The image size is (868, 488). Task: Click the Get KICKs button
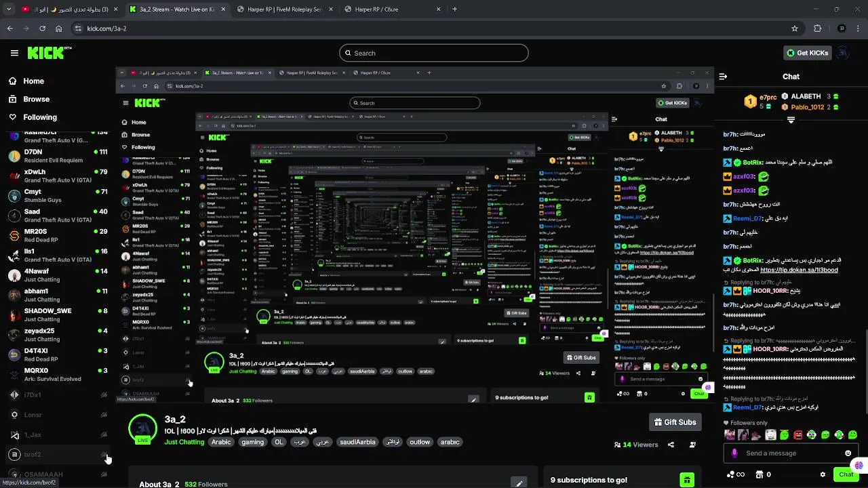click(x=807, y=53)
